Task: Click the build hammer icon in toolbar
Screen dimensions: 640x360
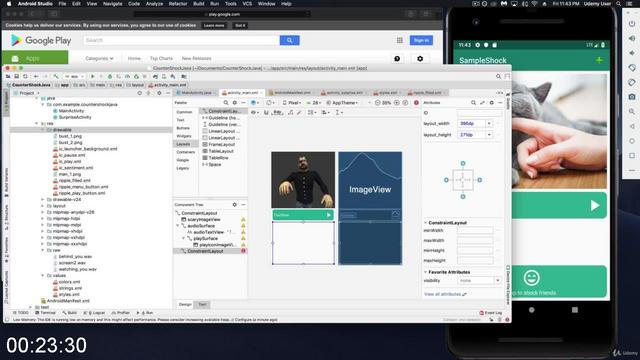Action: coord(56,76)
